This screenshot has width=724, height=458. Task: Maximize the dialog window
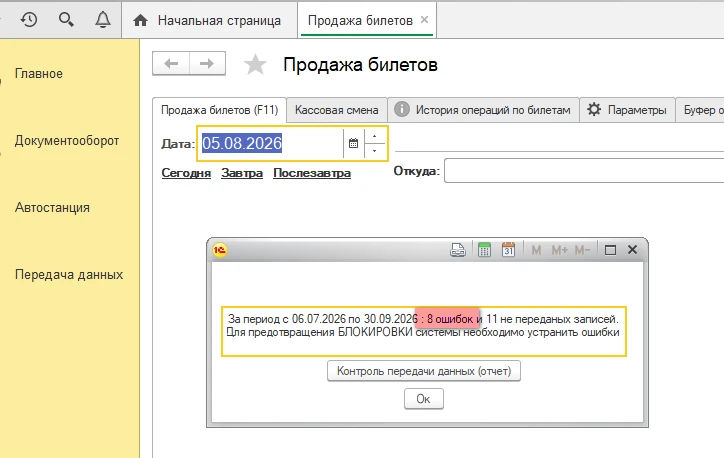point(610,250)
